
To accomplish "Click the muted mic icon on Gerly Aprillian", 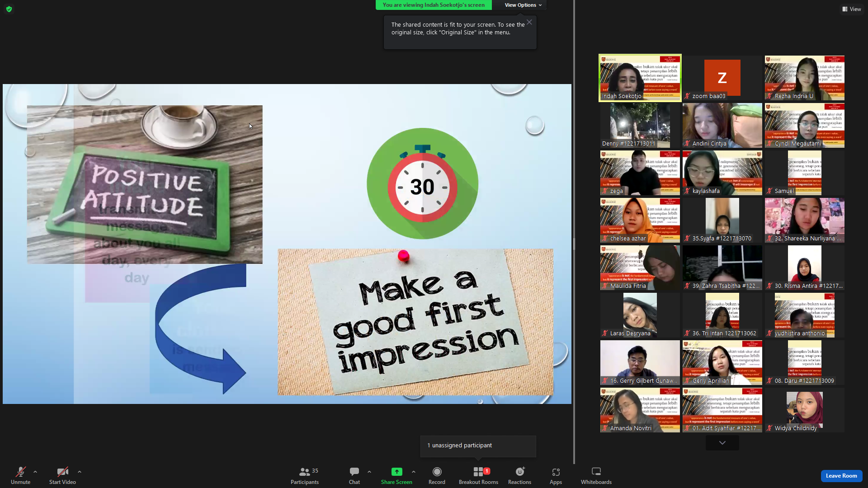I will (687, 380).
